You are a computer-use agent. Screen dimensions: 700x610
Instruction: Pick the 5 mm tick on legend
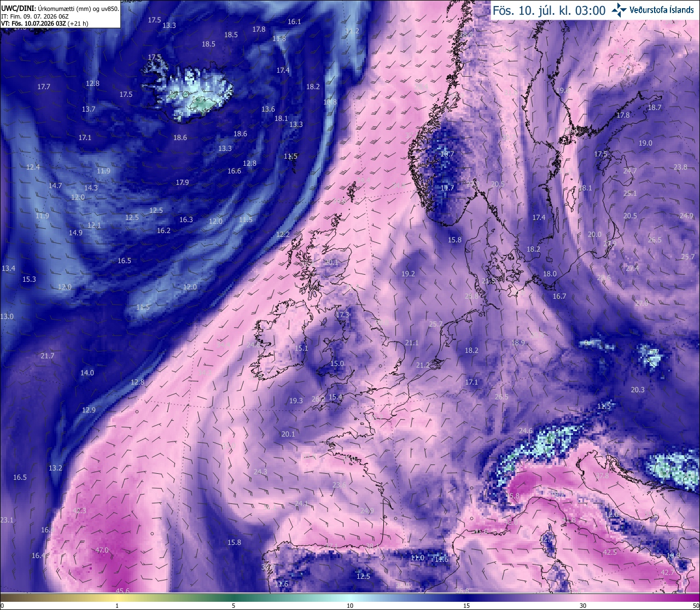coord(234,606)
